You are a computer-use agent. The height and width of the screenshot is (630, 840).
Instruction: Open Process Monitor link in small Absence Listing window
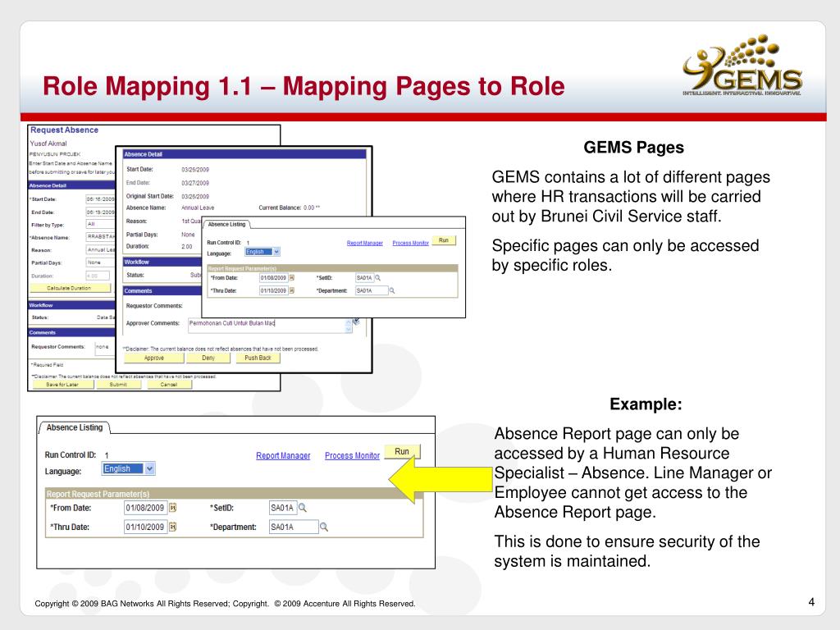(410, 243)
